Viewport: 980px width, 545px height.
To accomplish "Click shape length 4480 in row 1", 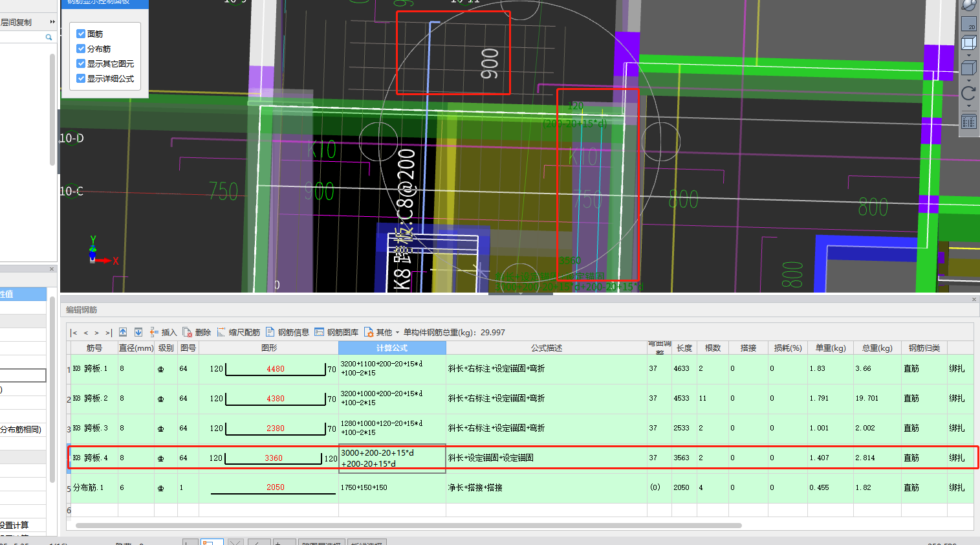I will click(x=276, y=369).
